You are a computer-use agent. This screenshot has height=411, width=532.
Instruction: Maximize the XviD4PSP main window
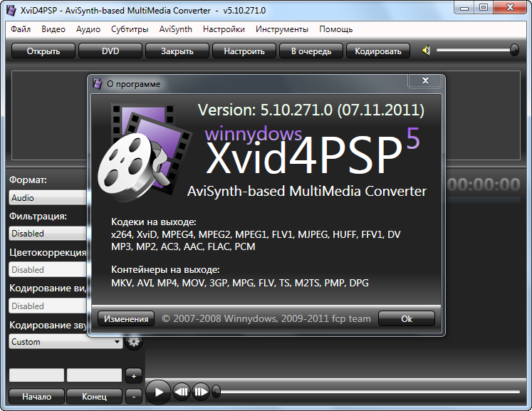[484, 8]
